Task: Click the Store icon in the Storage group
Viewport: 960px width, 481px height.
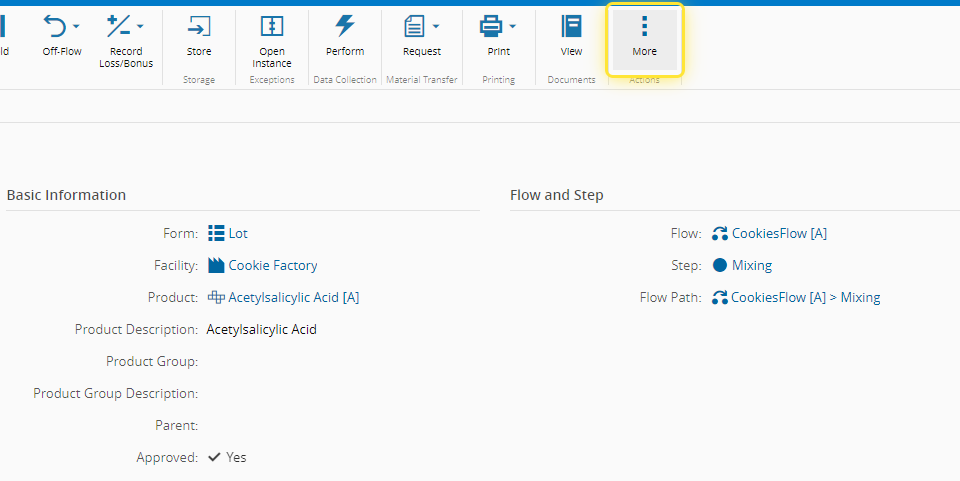Action: point(199,26)
